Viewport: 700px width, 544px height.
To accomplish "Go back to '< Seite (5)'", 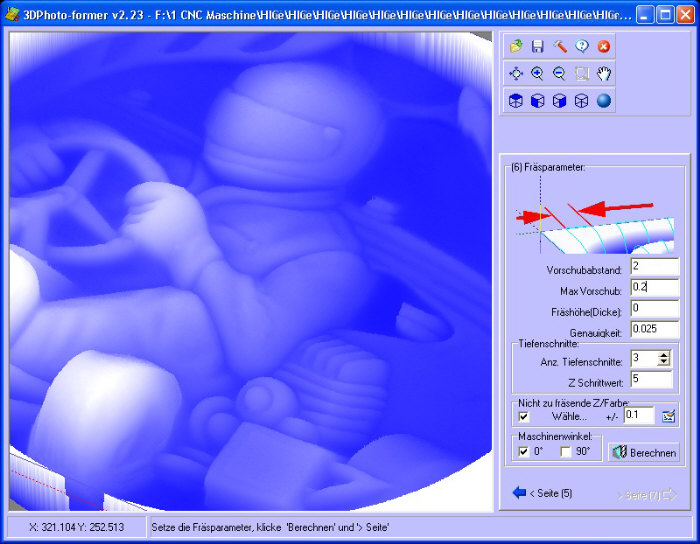I will [x=542, y=493].
